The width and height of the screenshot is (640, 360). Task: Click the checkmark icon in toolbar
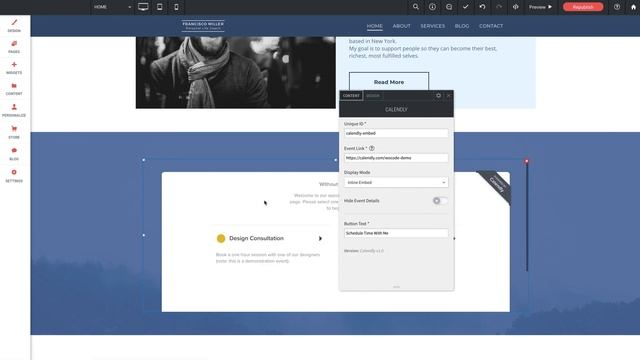click(x=466, y=7)
